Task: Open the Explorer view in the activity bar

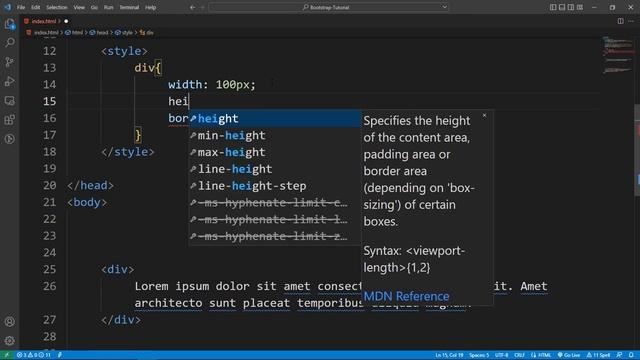Action: 9,24
